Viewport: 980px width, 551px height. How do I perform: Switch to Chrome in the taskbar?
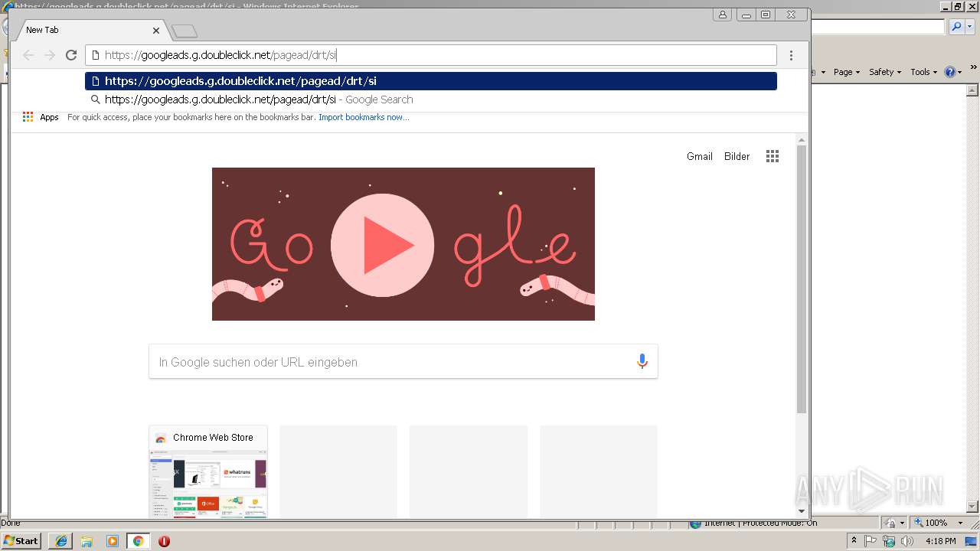coord(139,541)
